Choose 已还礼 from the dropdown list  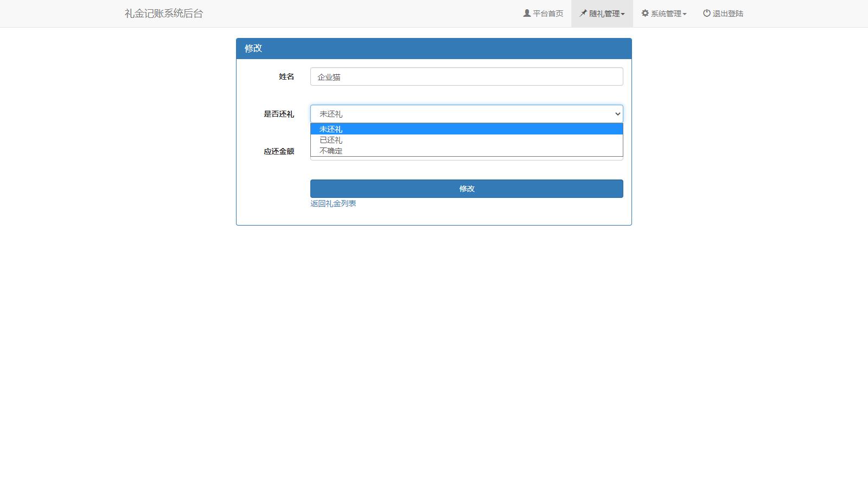331,140
